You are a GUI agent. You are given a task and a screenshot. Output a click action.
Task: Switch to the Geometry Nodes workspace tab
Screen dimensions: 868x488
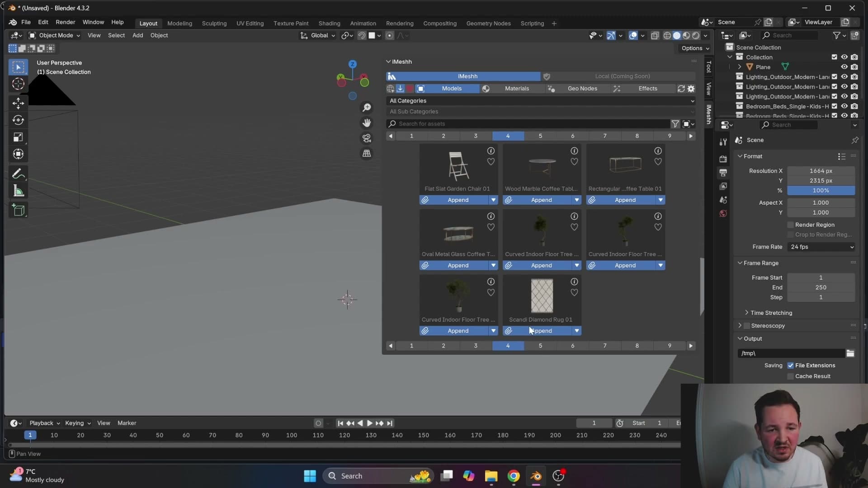[x=488, y=23]
